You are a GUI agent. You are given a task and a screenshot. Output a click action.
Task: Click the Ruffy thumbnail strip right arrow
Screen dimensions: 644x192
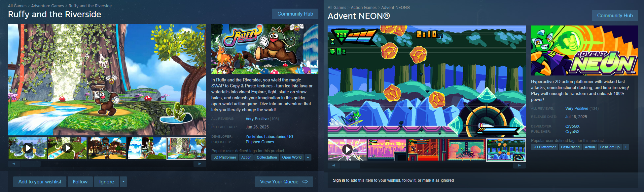point(200,164)
